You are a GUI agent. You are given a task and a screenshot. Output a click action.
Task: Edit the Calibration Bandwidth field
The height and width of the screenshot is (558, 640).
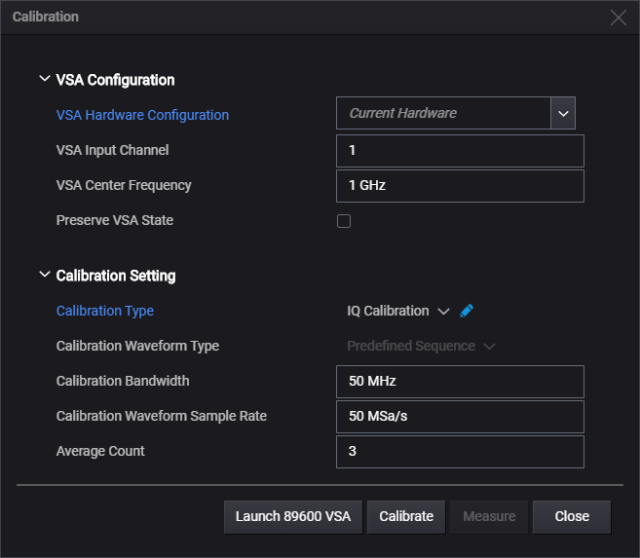click(x=460, y=382)
